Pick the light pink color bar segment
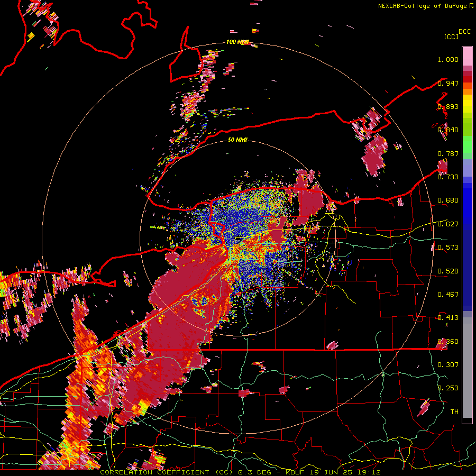The width and height of the screenshot is (476, 476). [467, 56]
